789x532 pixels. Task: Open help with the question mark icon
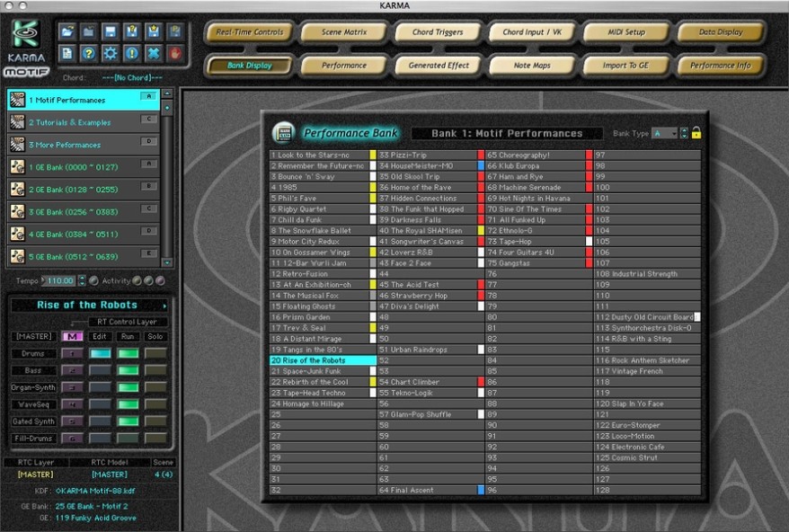[89, 53]
